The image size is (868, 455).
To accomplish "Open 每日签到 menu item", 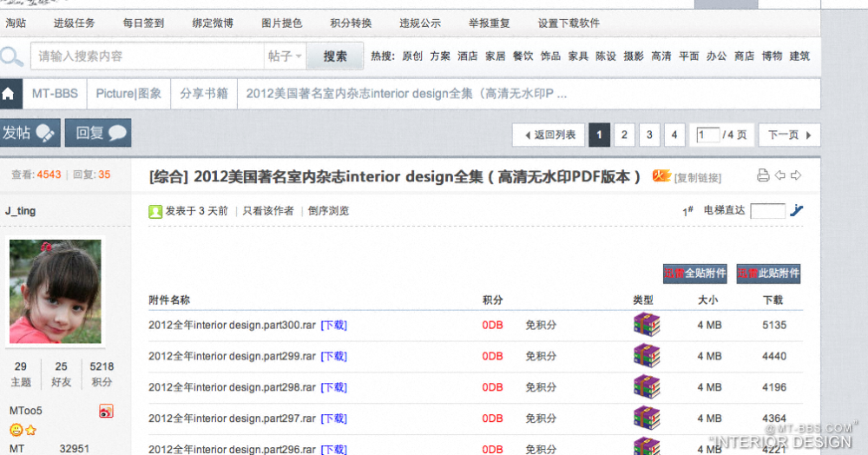I will tap(143, 23).
